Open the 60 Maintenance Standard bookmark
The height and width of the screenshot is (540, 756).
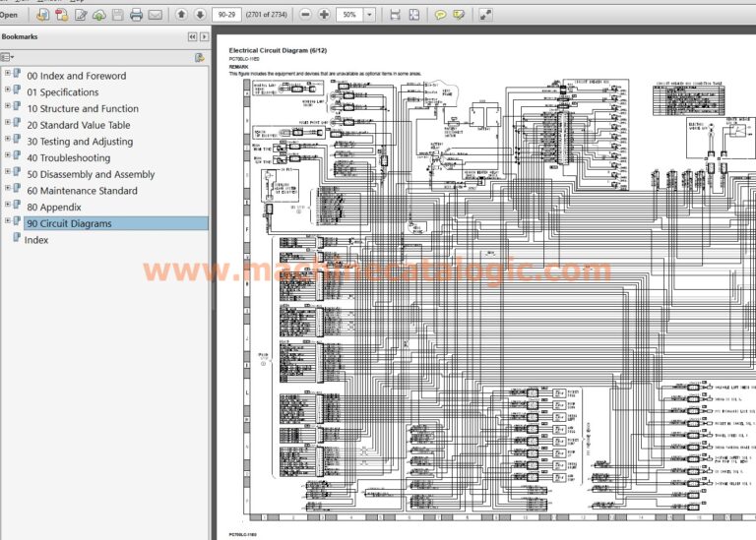click(x=82, y=191)
